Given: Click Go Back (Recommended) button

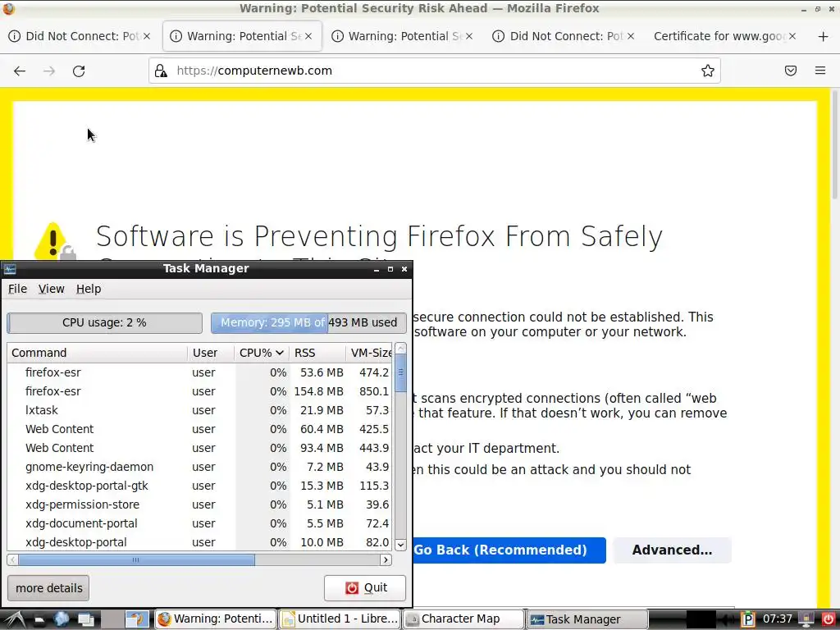Looking at the screenshot, I should point(509,550).
